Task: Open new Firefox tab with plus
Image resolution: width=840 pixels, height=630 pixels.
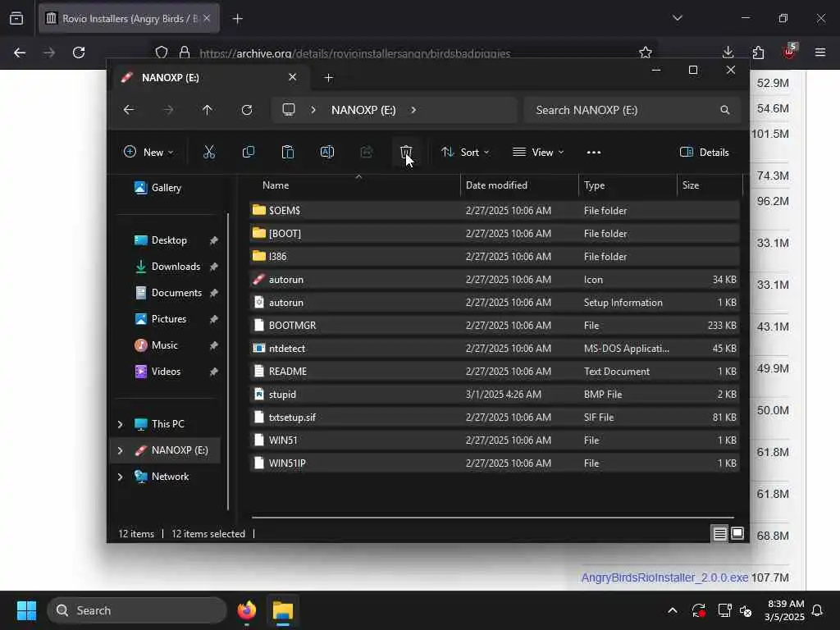Action: coord(238,19)
